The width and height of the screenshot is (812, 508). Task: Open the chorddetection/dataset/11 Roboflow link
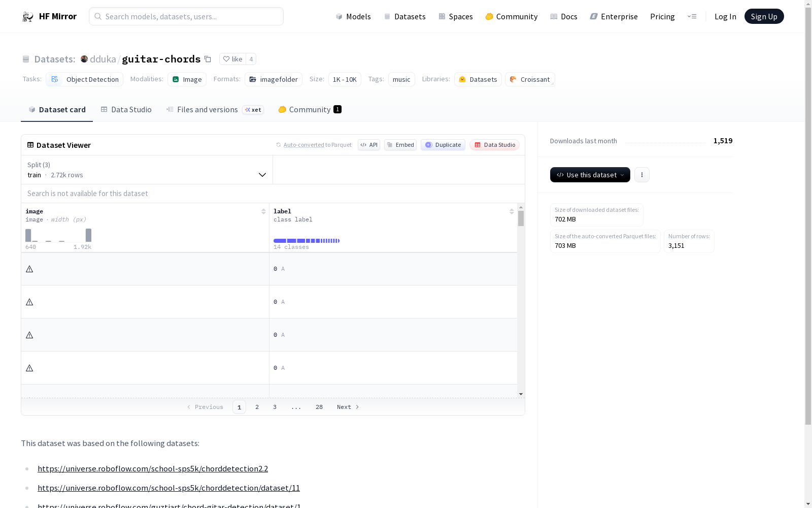click(x=168, y=488)
